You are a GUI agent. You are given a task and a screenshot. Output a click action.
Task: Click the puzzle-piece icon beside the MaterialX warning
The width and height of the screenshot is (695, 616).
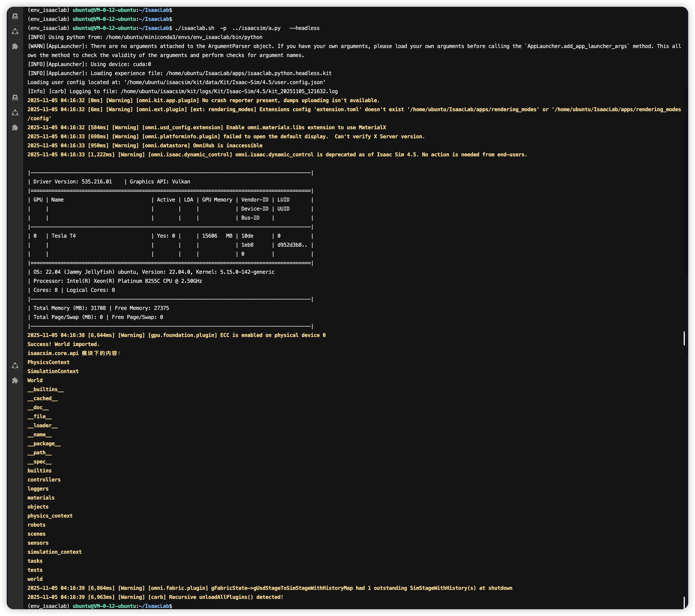coord(15,127)
